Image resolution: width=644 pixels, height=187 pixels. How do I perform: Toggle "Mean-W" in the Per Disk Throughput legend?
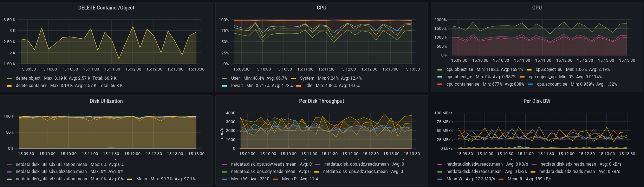click(x=239, y=179)
